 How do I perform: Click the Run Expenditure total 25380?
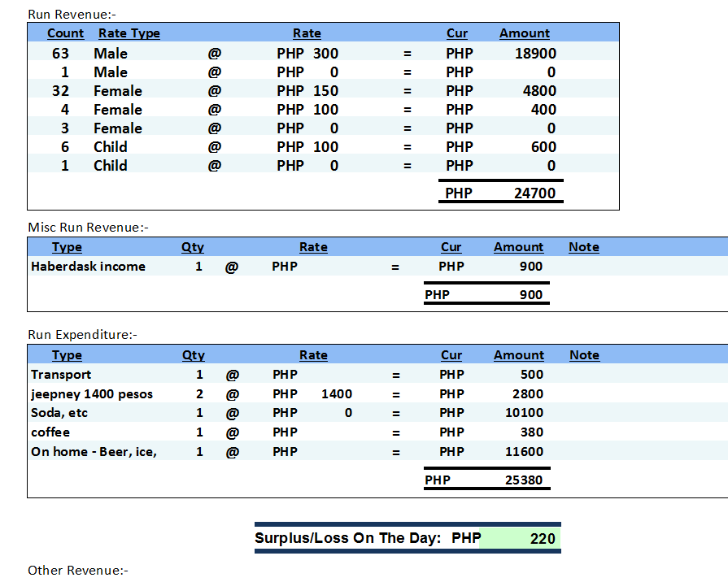pos(523,480)
